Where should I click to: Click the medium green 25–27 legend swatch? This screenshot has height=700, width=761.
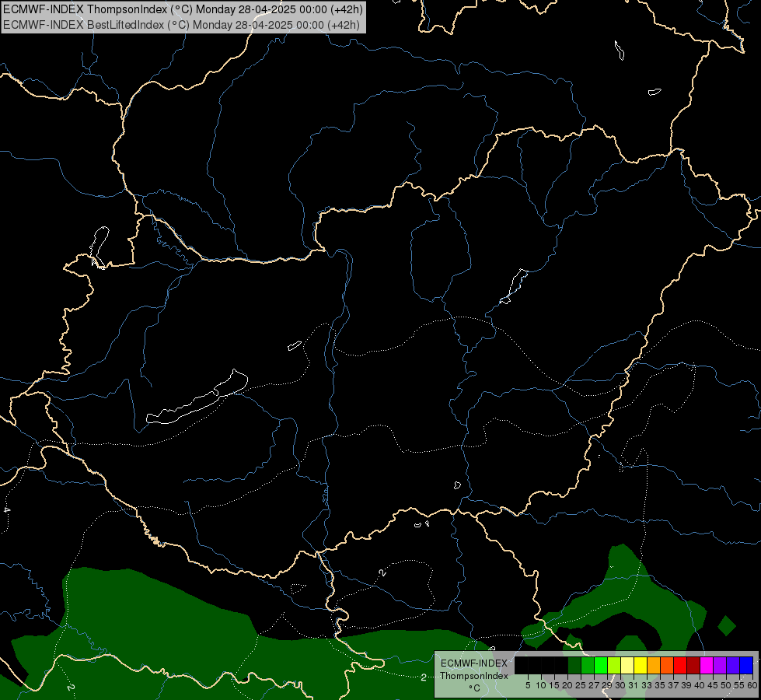[x=588, y=665]
